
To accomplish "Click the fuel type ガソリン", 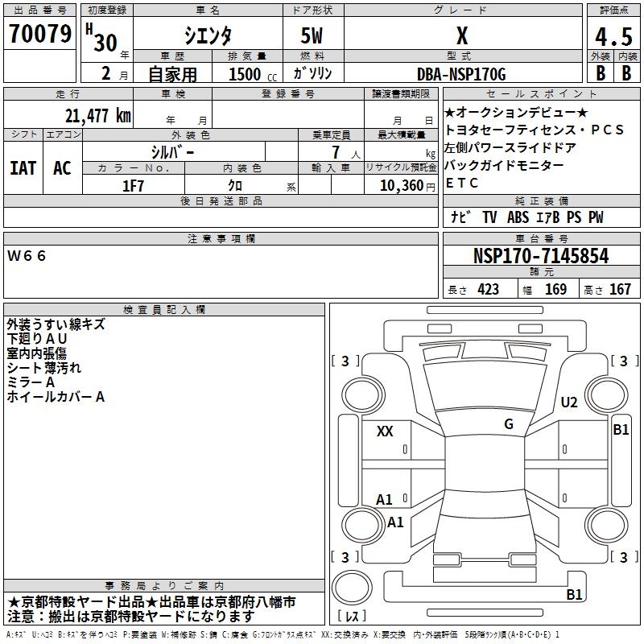I will [312, 73].
